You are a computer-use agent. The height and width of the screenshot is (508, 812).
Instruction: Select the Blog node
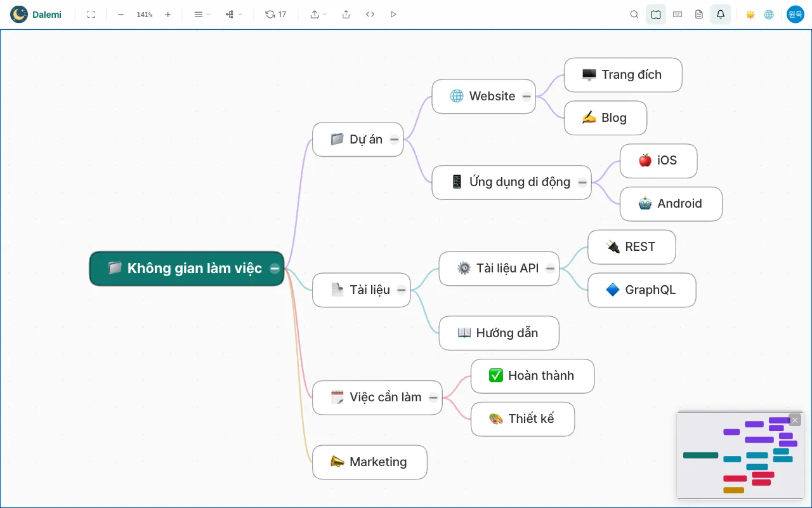[605, 118]
